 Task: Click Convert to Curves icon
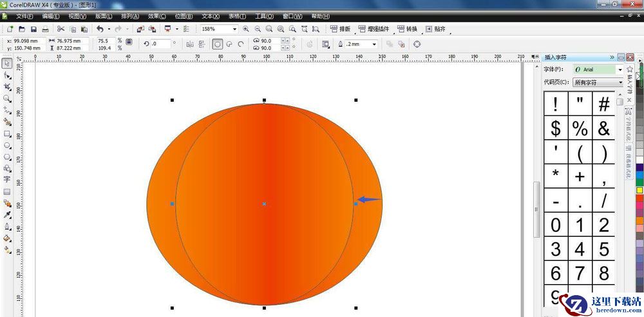(x=417, y=44)
